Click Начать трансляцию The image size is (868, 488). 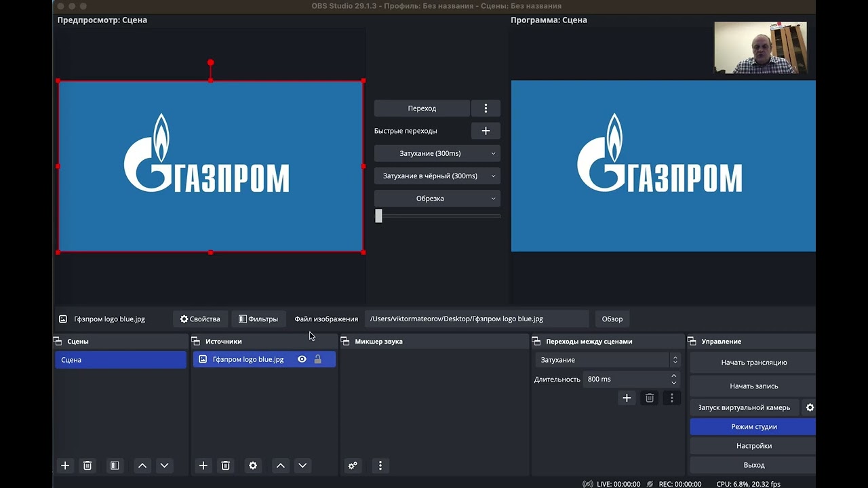coord(753,363)
